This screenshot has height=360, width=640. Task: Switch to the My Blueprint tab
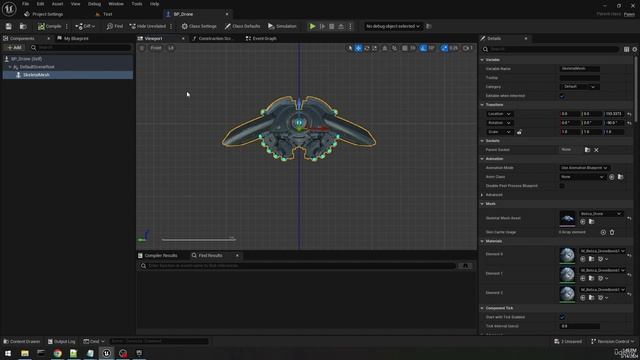(76, 38)
